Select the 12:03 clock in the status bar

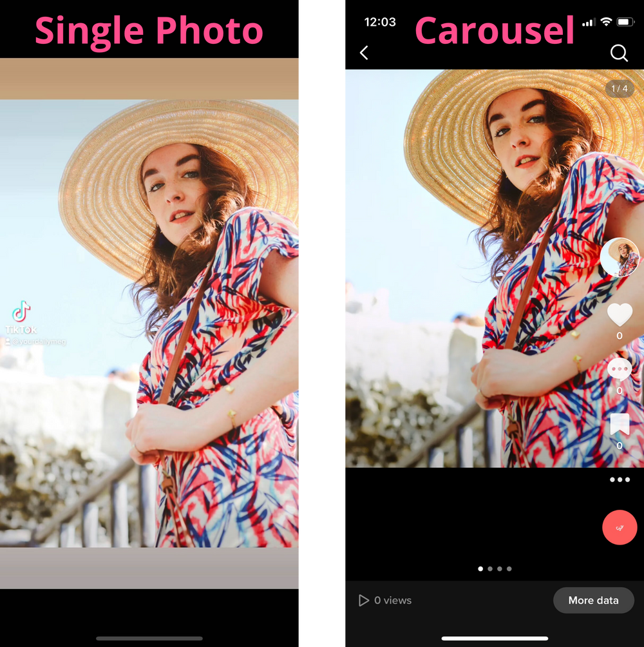(x=379, y=22)
